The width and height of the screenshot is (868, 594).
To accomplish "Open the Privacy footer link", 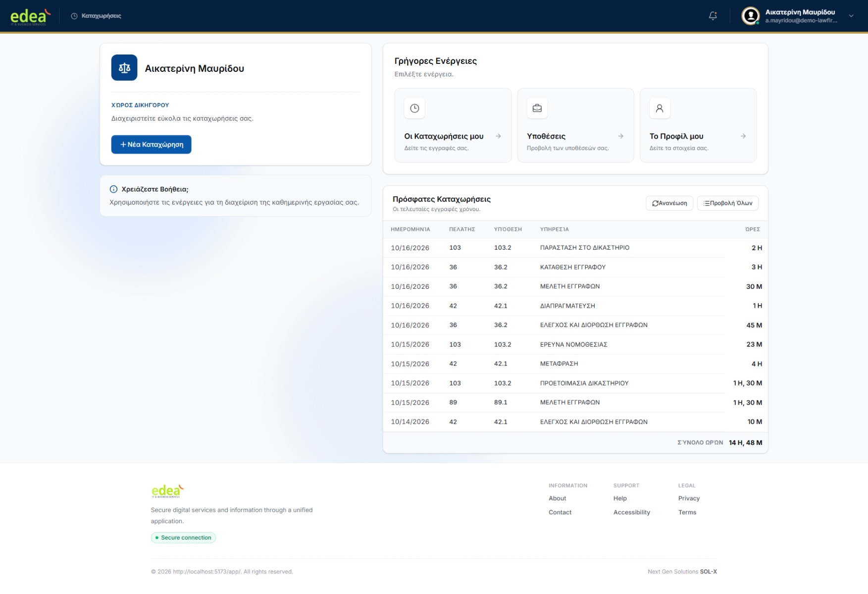I will pos(688,498).
